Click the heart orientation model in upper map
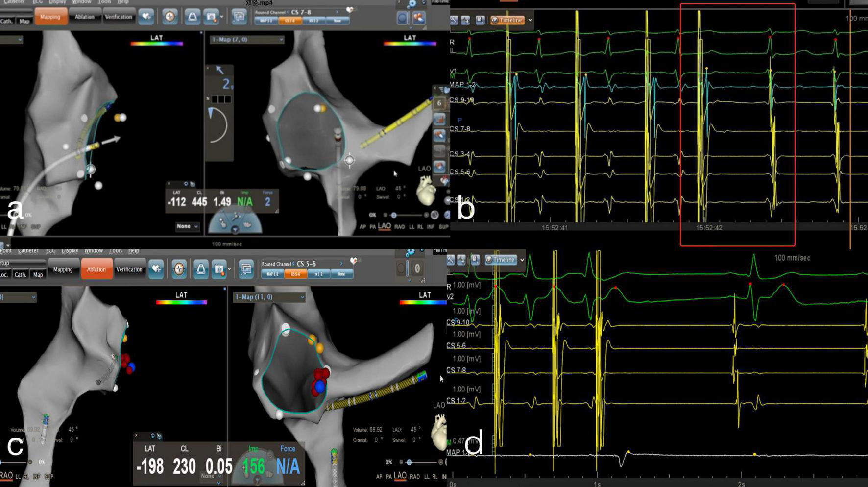Image resolution: width=868 pixels, height=487 pixels. click(x=425, y=191)
